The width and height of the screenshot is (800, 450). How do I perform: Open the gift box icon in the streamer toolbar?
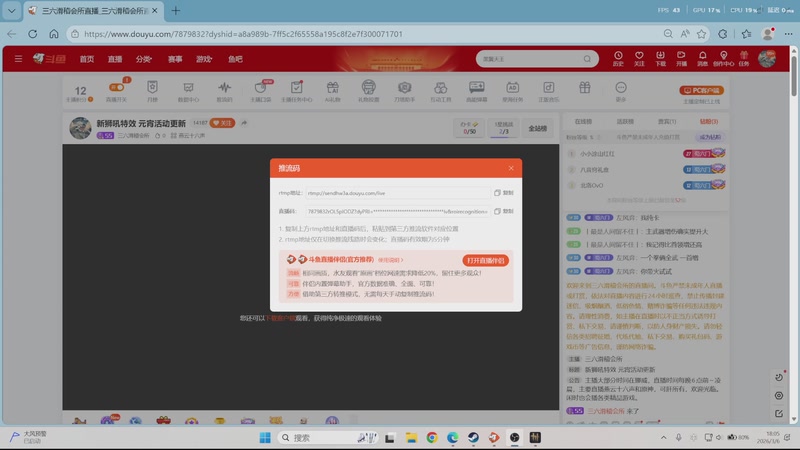pyautogui.click(x=585, y=88)
